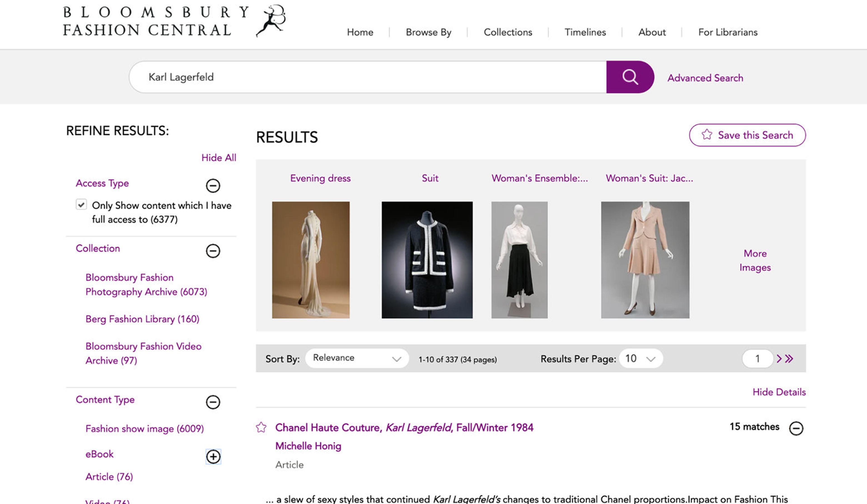Open the Sort By Relevance dropdown
This screenshot has width=867, height=504.
(357, 358)
